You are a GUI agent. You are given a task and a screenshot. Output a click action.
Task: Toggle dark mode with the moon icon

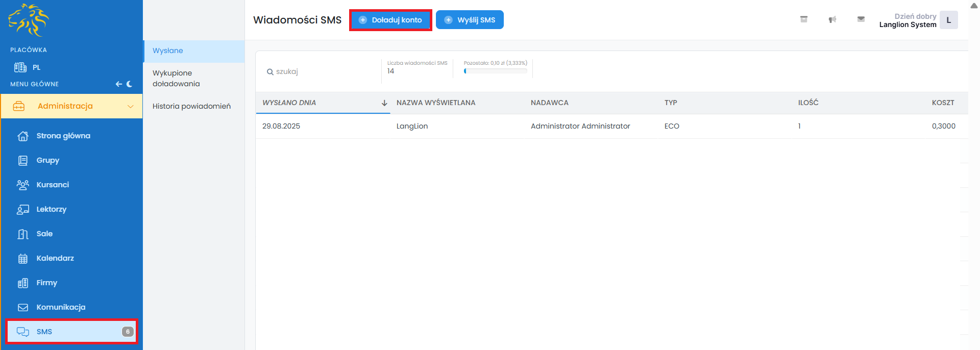pyautogui.click(x=130, y=84)
